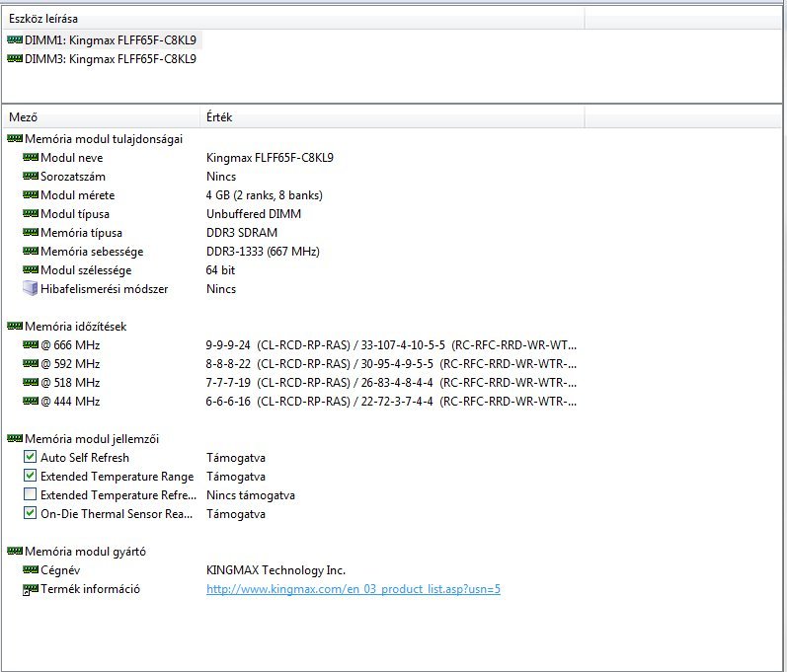Click icon next to @ 444 MHz
This screenshot has width=787, height=672.
pos(31,401)
